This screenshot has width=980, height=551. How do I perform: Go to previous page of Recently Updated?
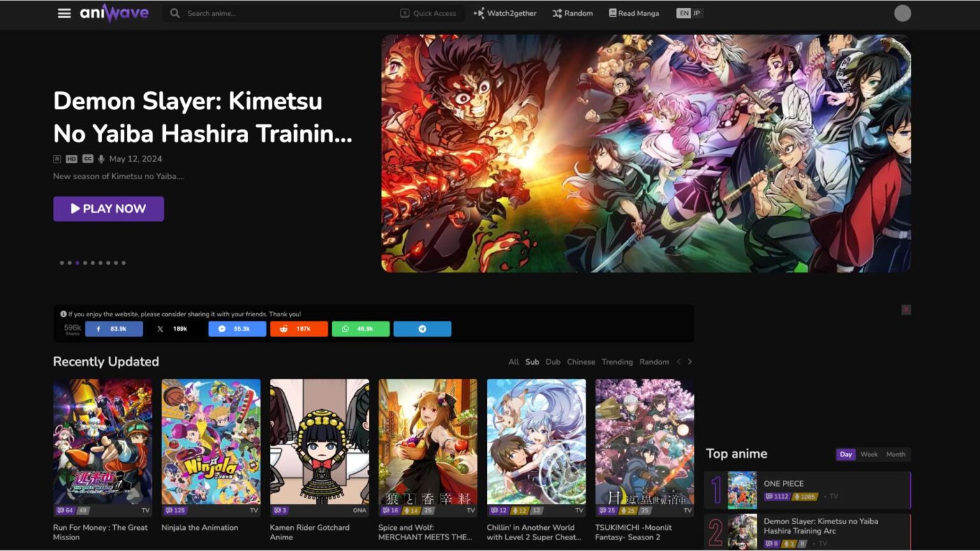679,362
